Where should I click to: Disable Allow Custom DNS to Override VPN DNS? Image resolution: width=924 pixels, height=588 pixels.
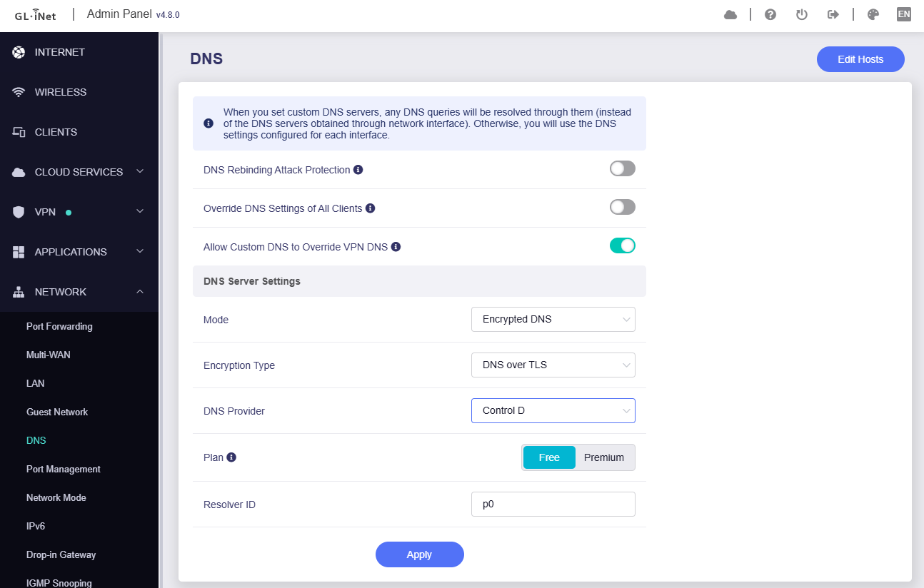[622, 245]
